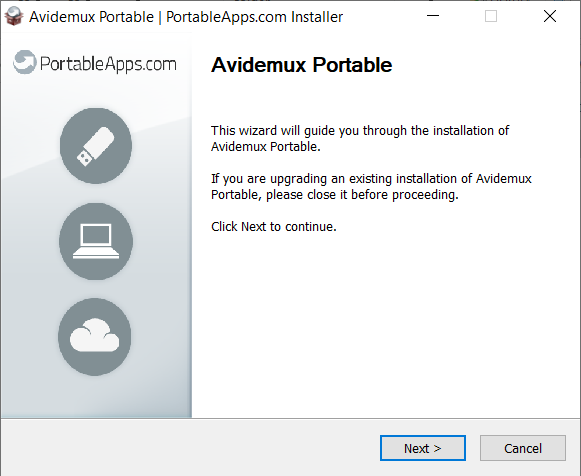
Task: Click the laptop computer icon
Action: [x=96, y=241]
